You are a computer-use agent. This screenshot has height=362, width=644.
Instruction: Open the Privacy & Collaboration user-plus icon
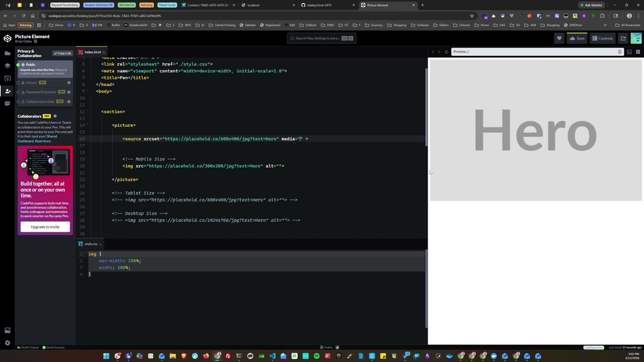tap(8, 91)
